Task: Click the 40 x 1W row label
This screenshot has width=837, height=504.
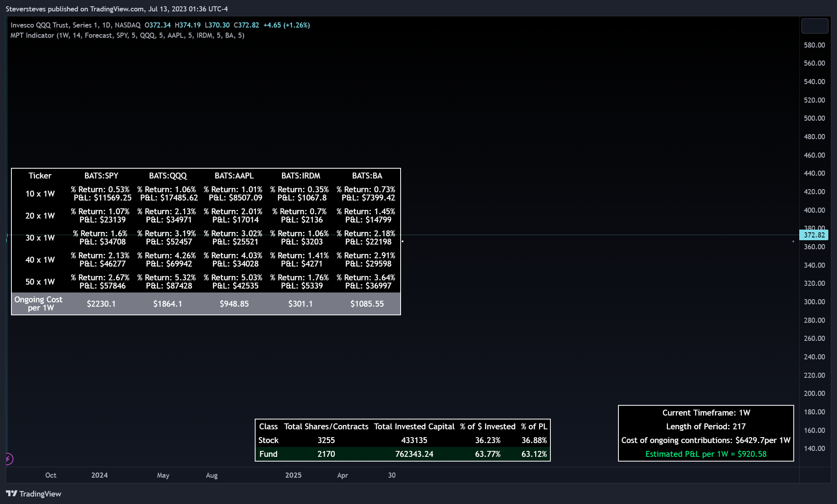Action: 40,260
